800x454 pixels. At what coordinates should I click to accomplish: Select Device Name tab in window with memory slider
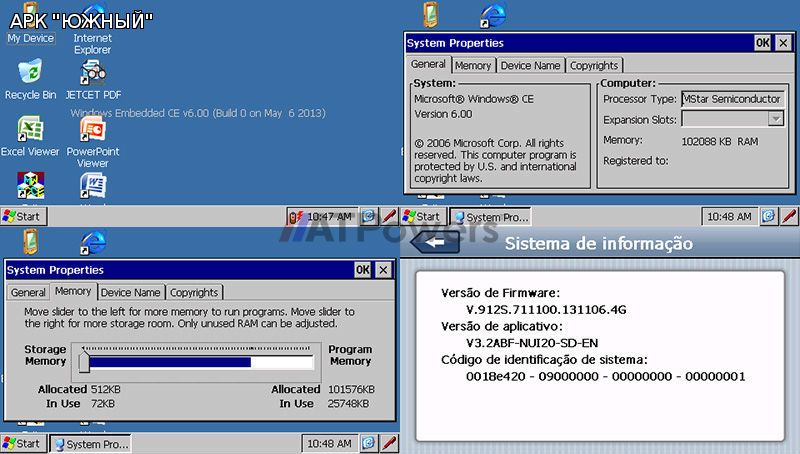pyautogui.click(x=130, y=292)
